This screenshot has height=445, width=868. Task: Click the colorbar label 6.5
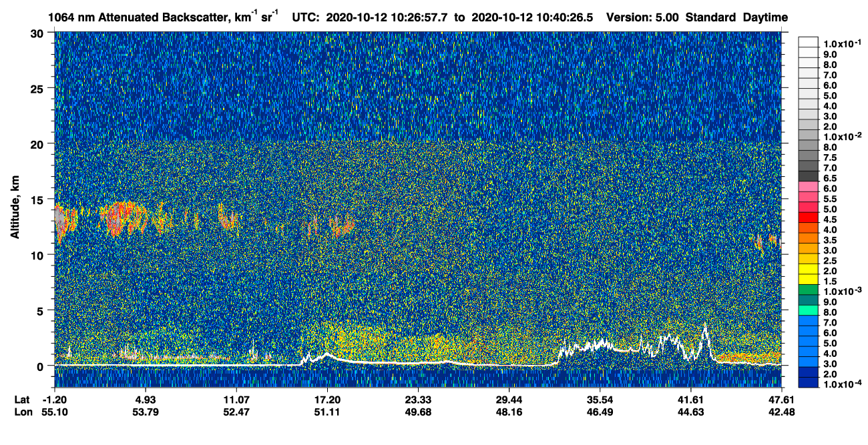coord(831,178)
